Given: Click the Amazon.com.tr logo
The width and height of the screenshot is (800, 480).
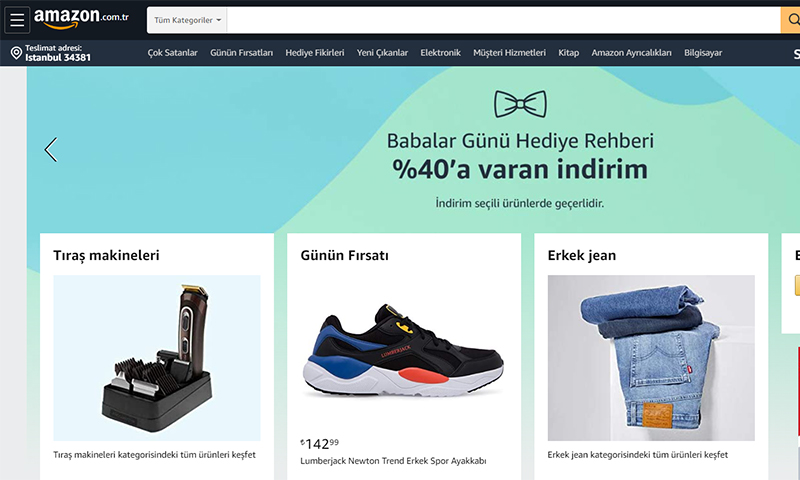Looking at the screenshot, I should (81, 19).
